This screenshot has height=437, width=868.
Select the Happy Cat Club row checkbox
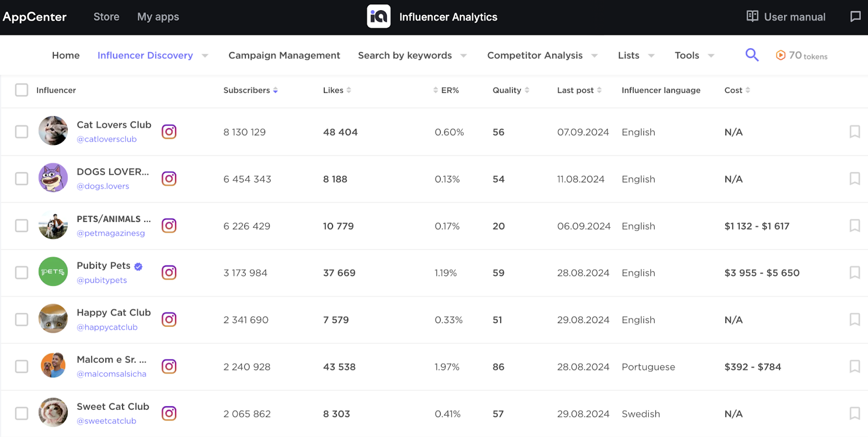pyautogui.click(x=22, y=319)
